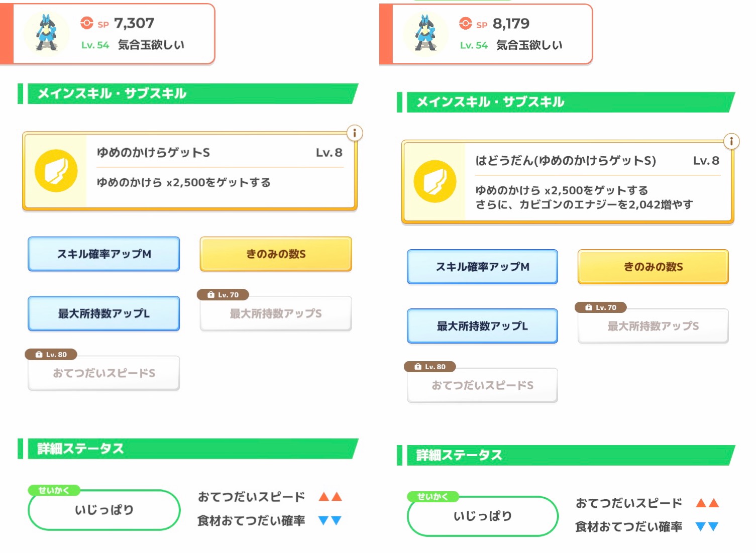Tap left locked Lv. 70 badge

point(223,295)
